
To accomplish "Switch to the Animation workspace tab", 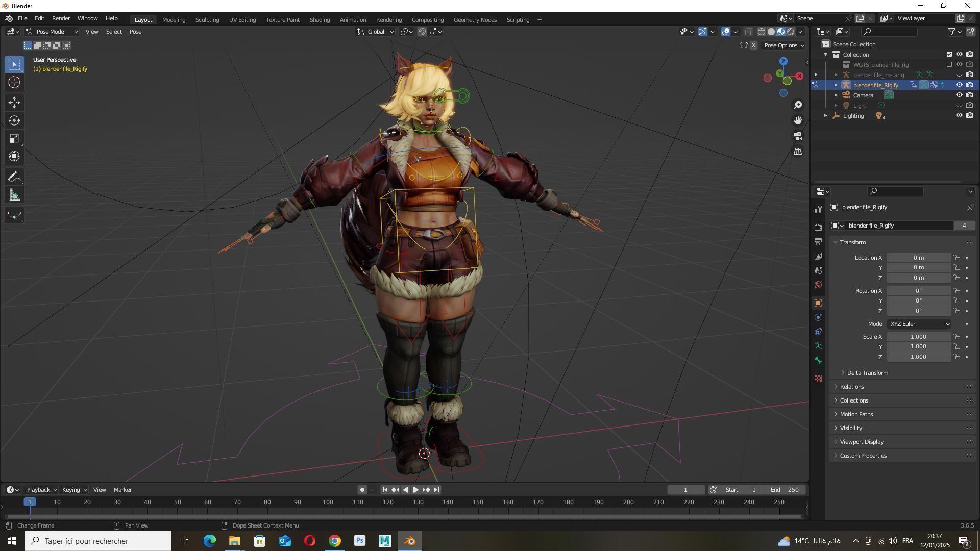I will click(353, 20).
